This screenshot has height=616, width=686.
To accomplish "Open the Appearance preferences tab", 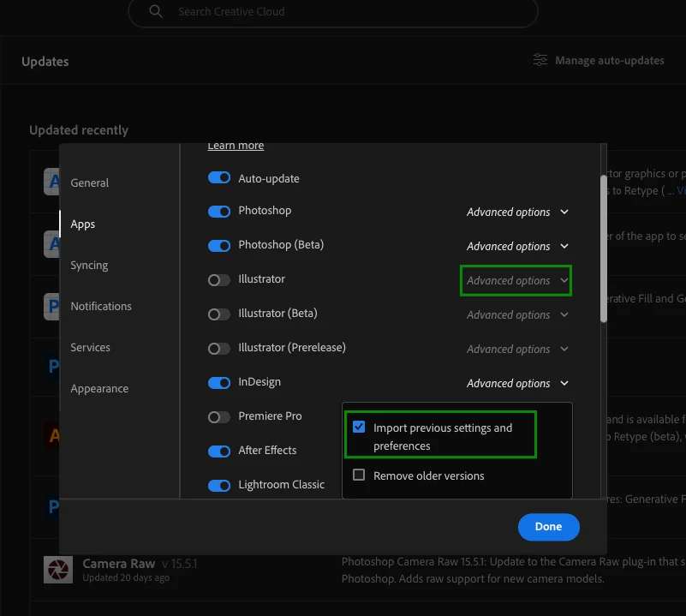I will pos(99,388).
